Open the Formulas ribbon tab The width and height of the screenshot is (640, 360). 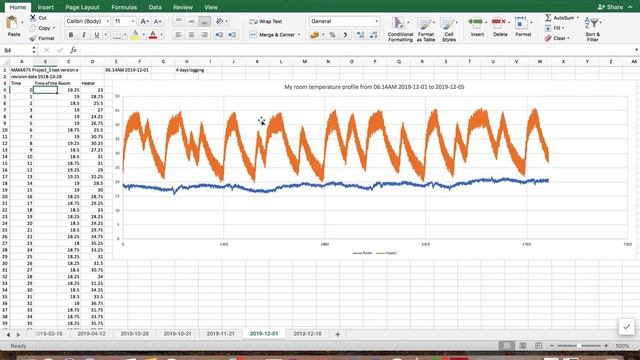pyautogui.click(x=124, y=7)
